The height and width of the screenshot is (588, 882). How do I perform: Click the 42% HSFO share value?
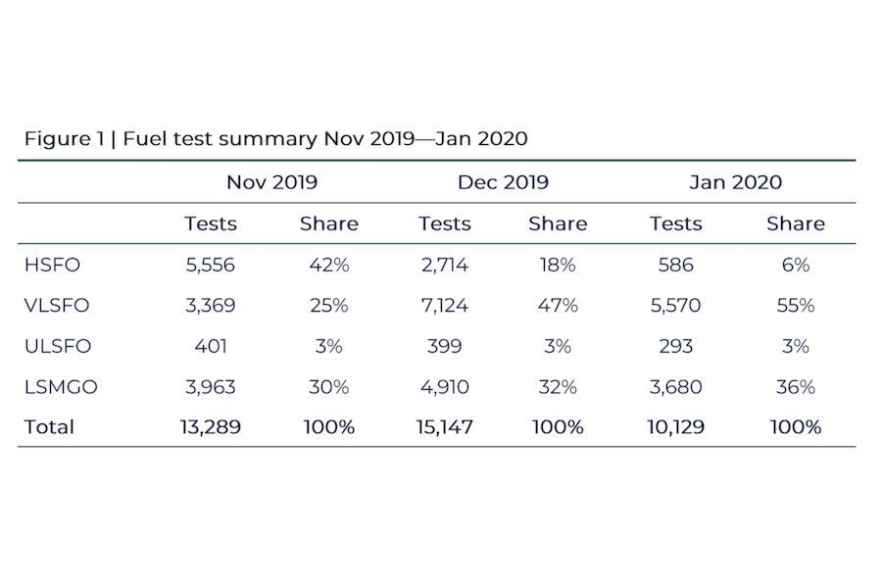[328, 265]
